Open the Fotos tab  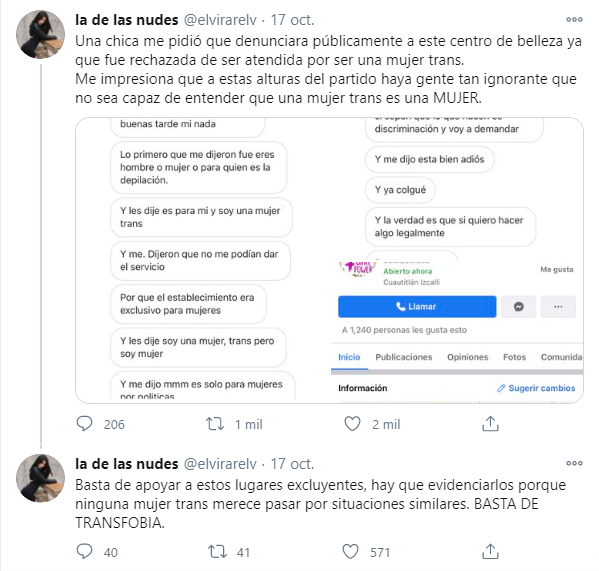514,357
